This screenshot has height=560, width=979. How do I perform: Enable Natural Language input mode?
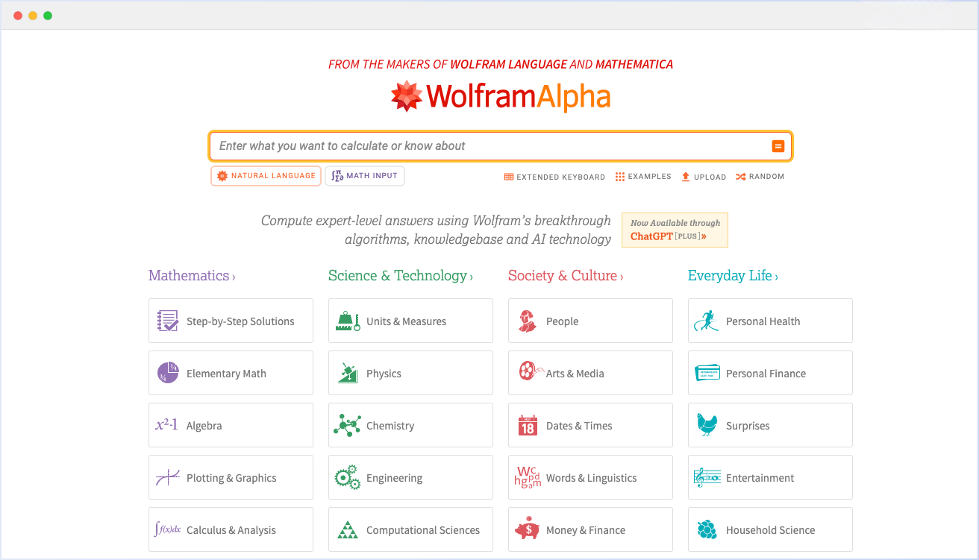[x=266, y=175]
